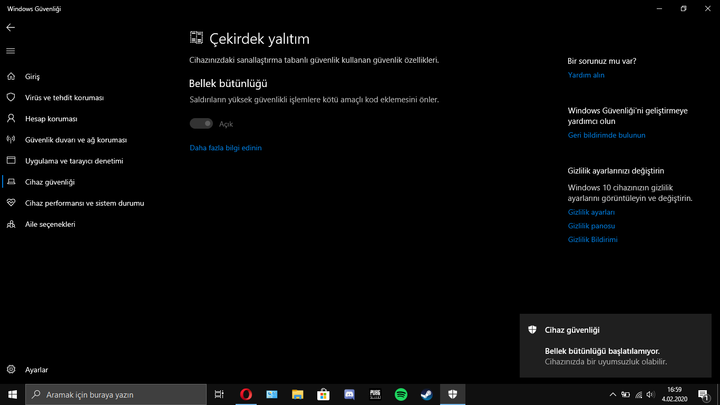The height and width of the screenshot is (405, 720).
Task: Click Windows Security shield taskbar icon
Action: tap(453, 394)
